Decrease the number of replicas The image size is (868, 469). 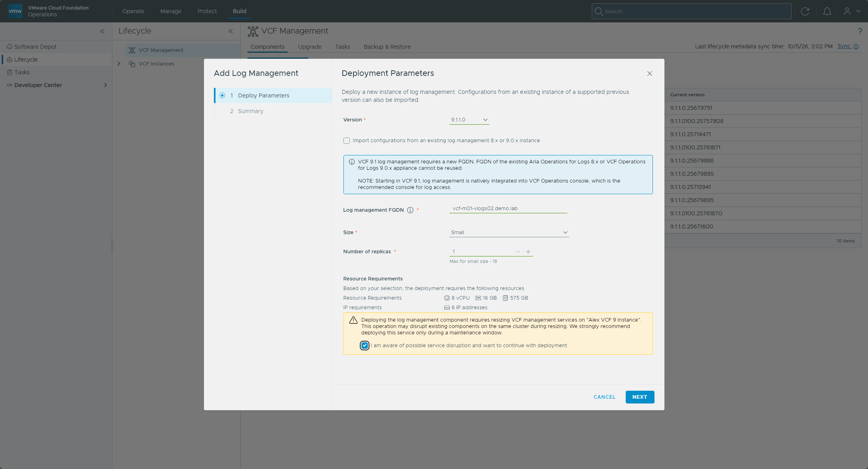[518, 252]
